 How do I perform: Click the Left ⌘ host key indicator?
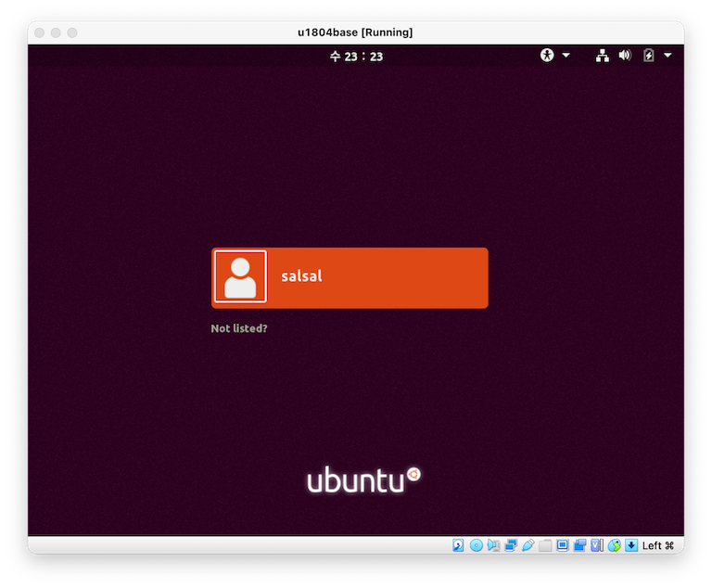[x=658, y=545]
